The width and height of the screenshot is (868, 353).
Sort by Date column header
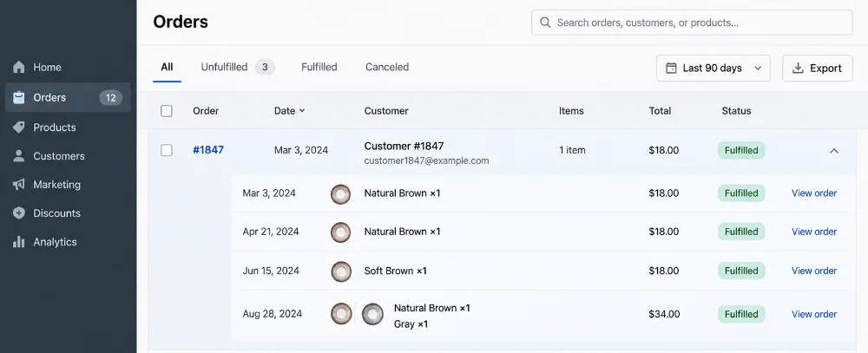click(x=290, y=111)
